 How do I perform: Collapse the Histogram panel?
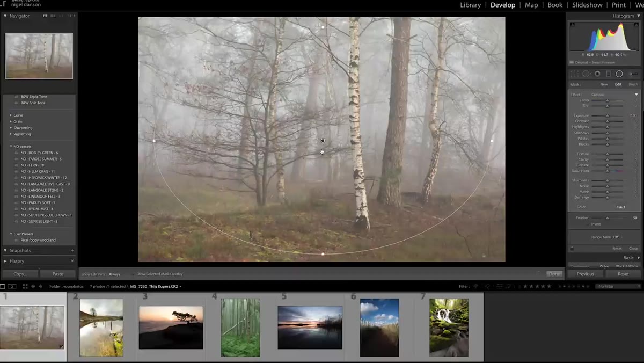[638, 16]
